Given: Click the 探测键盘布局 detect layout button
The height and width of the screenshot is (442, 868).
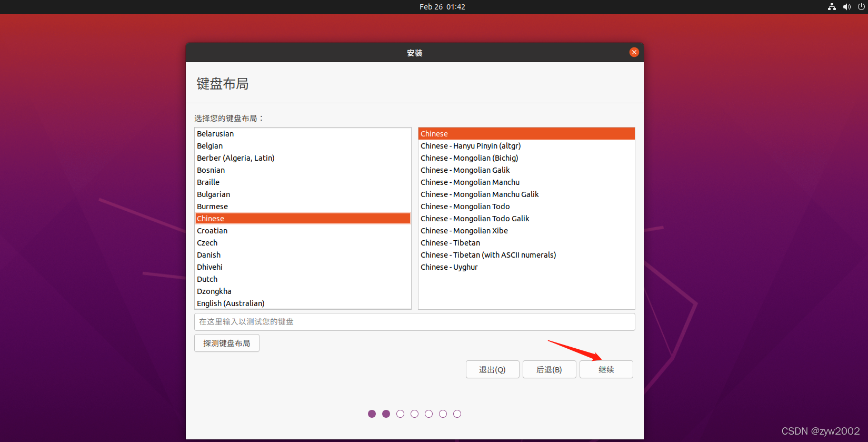Looking at the screenshot, I should (227, 343).
